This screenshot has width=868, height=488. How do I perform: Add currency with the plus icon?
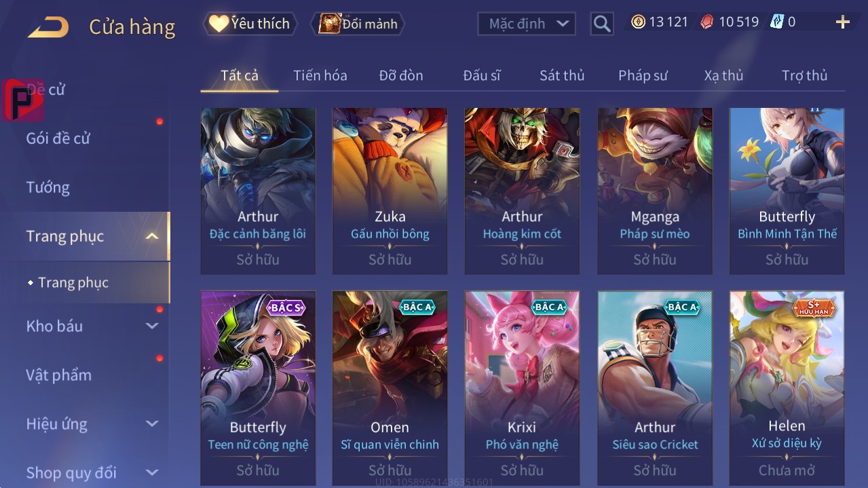(x=842, y=22)
